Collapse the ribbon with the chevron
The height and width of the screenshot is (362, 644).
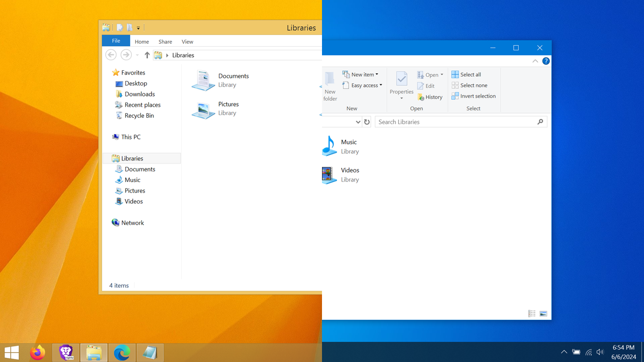tap(535, 61)
